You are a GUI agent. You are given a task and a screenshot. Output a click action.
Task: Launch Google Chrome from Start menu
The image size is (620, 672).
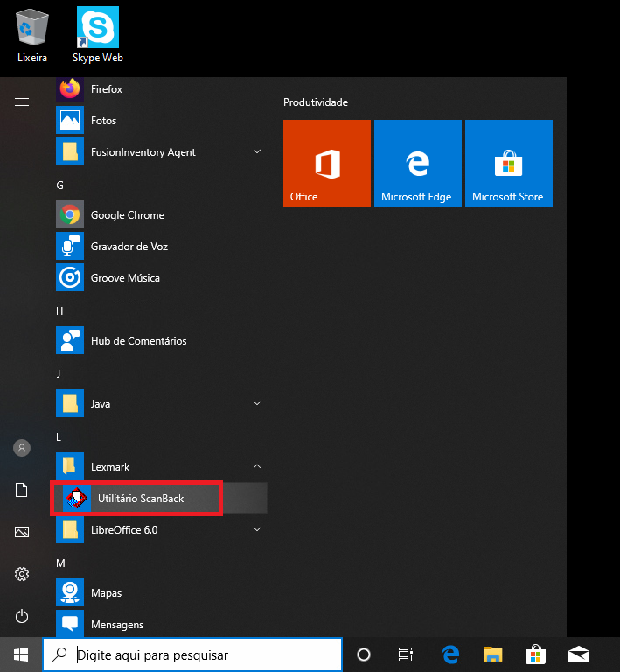[x=161, y=214]
